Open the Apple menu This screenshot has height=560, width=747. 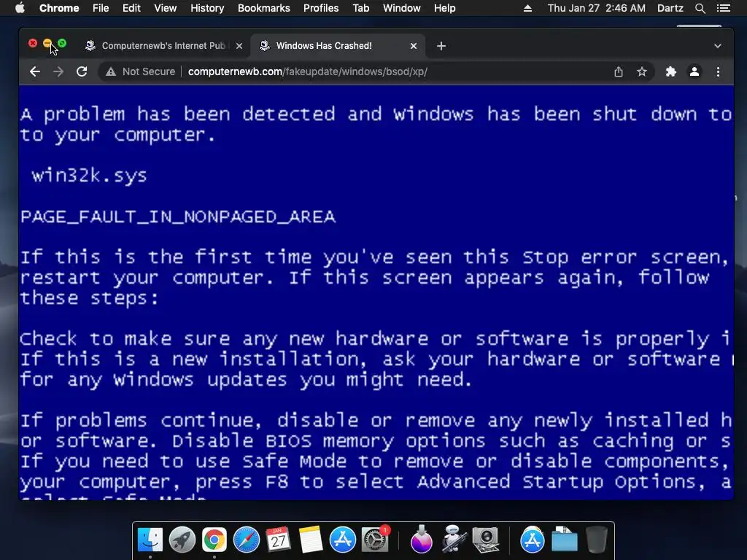point(20,8)
